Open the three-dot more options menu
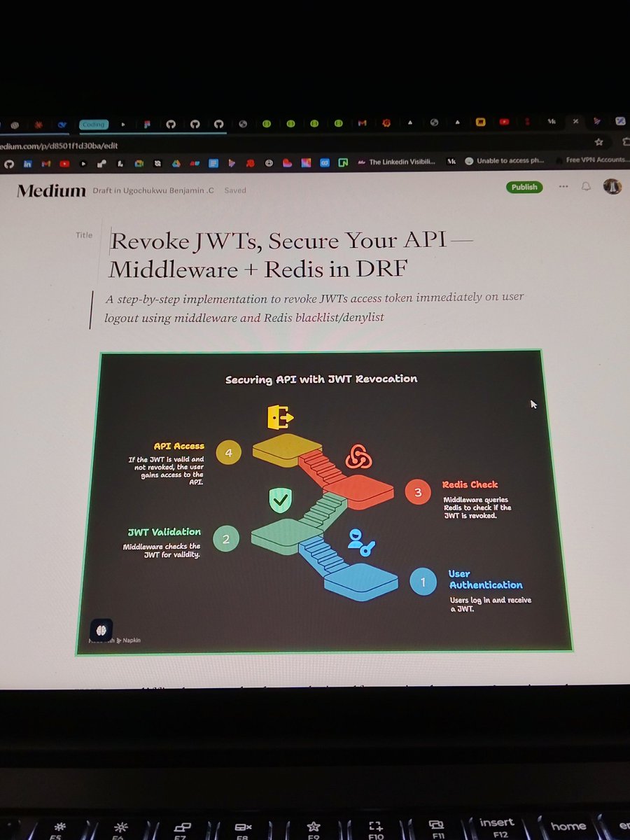630x840 pixels. [x=563, y=187]
